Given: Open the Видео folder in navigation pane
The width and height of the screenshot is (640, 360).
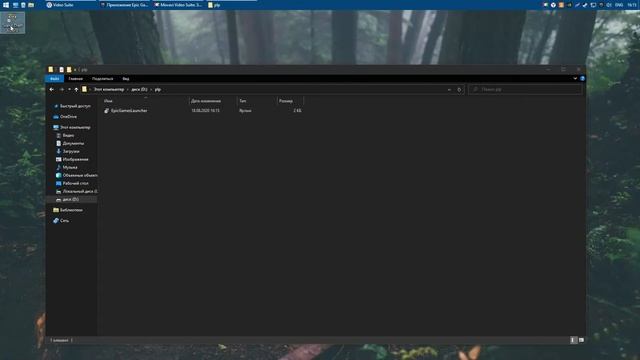Looking at the screenshot, I should pos(68,136).
